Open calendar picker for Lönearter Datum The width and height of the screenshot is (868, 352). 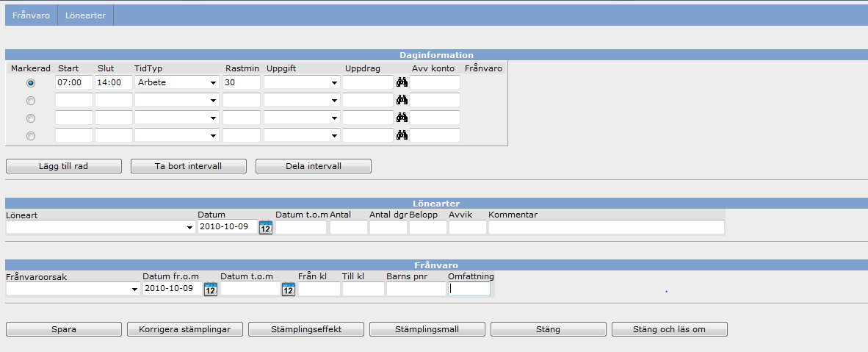point(266,227)
